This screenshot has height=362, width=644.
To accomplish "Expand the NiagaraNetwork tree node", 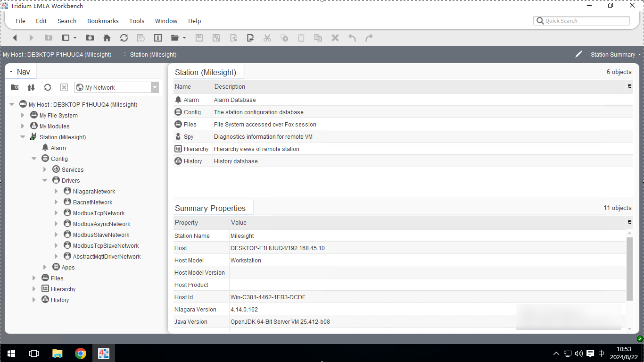I will point(56,191).
